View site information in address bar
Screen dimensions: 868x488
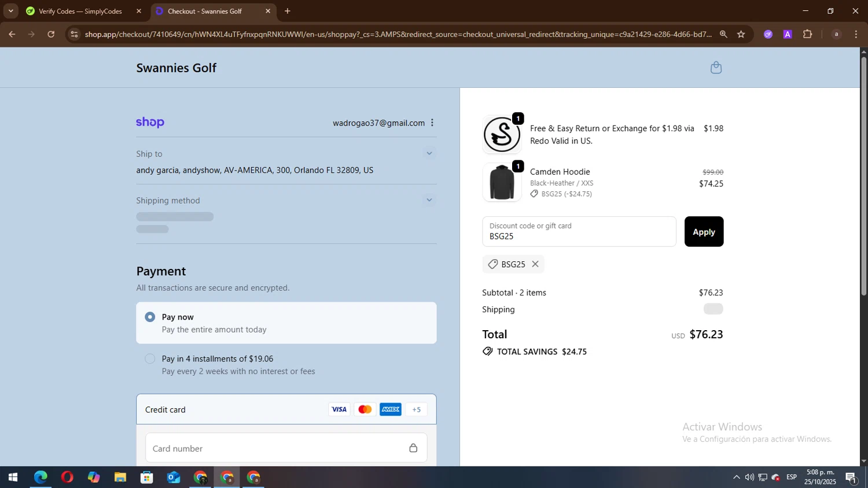(73, 34)
